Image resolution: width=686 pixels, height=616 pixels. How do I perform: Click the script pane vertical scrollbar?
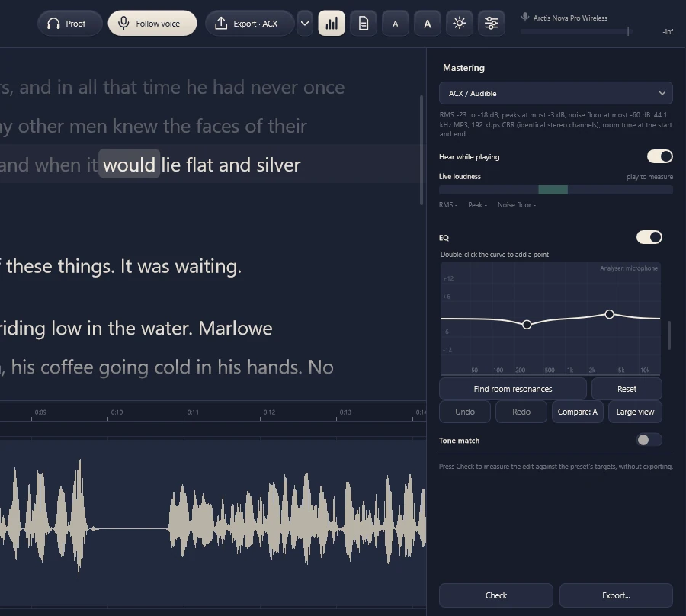point(422,149)
